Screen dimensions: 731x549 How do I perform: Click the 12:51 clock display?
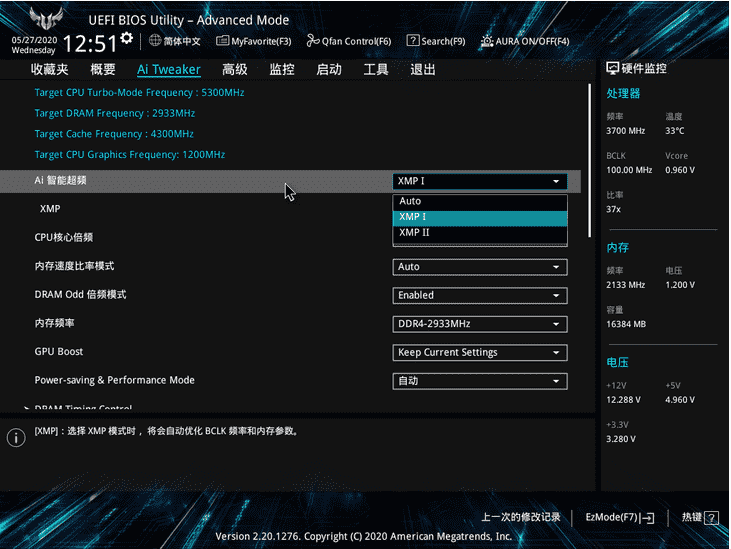pos(90,44)
